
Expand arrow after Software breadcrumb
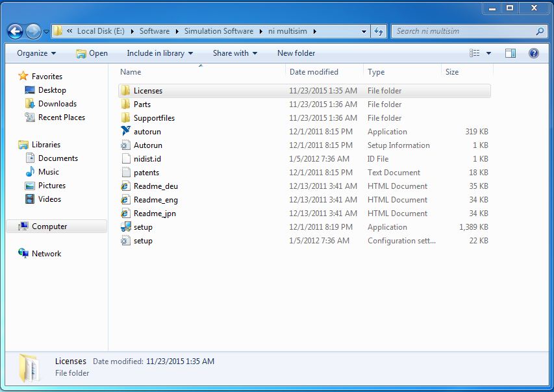point(177,31)
